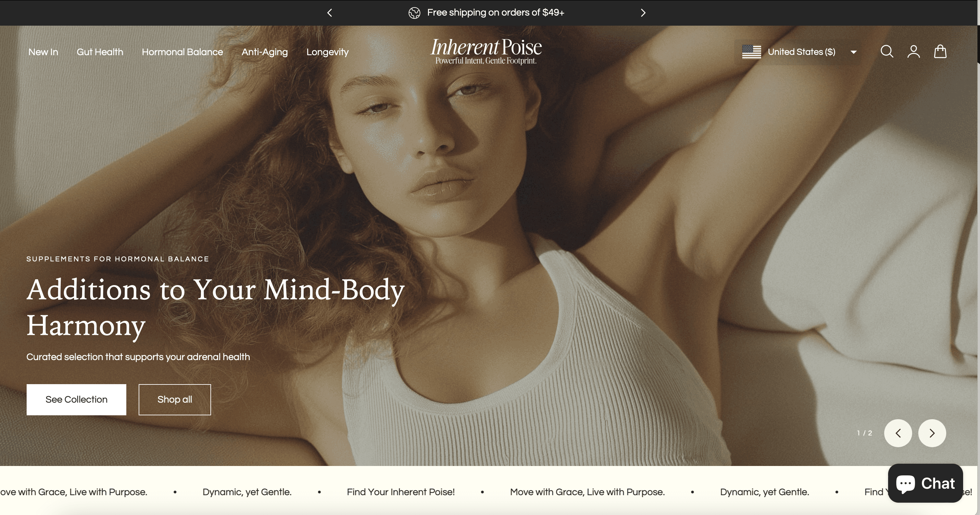Show previous hero slide

click(898, 433)
